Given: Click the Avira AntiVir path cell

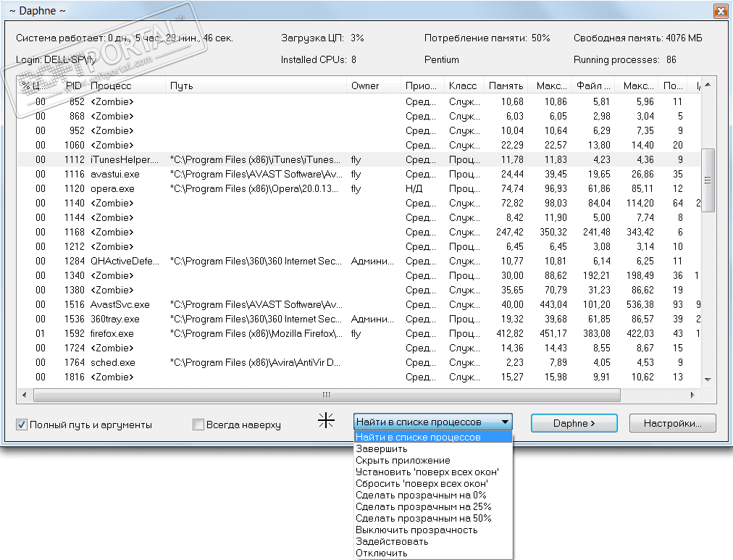Looking at the screenshot, I should coord(255,362).
